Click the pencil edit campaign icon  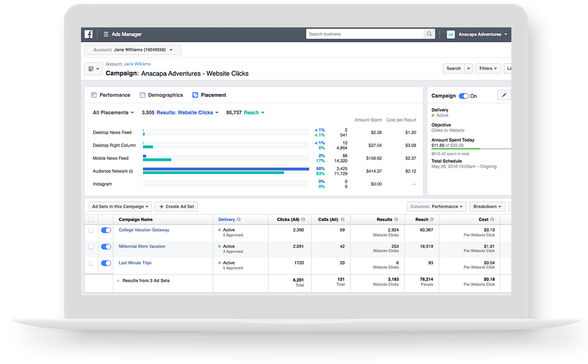coord(504,95)
